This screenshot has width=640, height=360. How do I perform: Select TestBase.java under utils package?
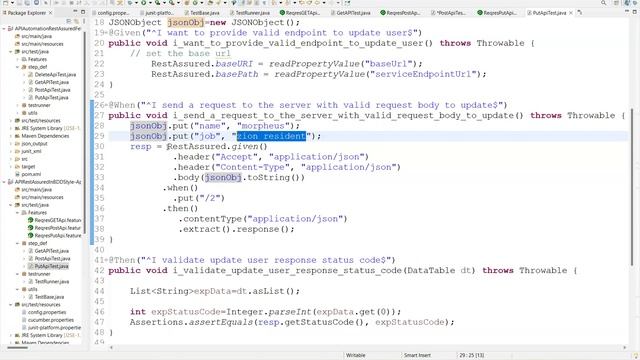tap(49, 297)
